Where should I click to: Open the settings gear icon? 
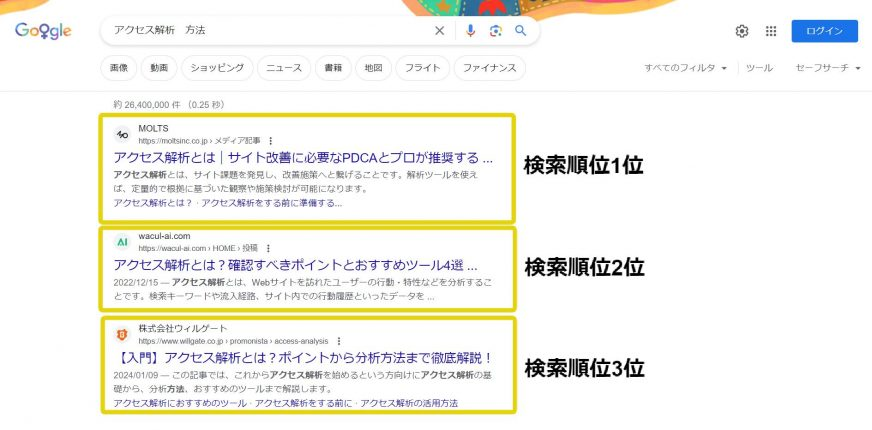click(x=742, y=31)
